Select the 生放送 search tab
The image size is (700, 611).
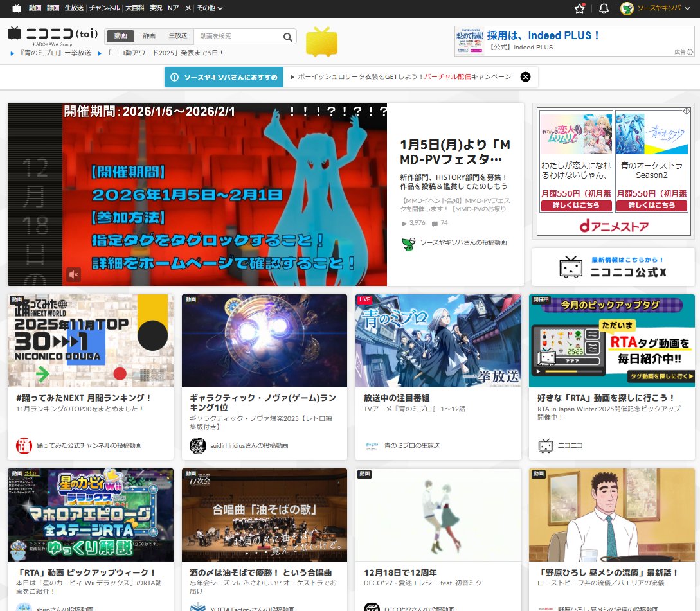177,36
